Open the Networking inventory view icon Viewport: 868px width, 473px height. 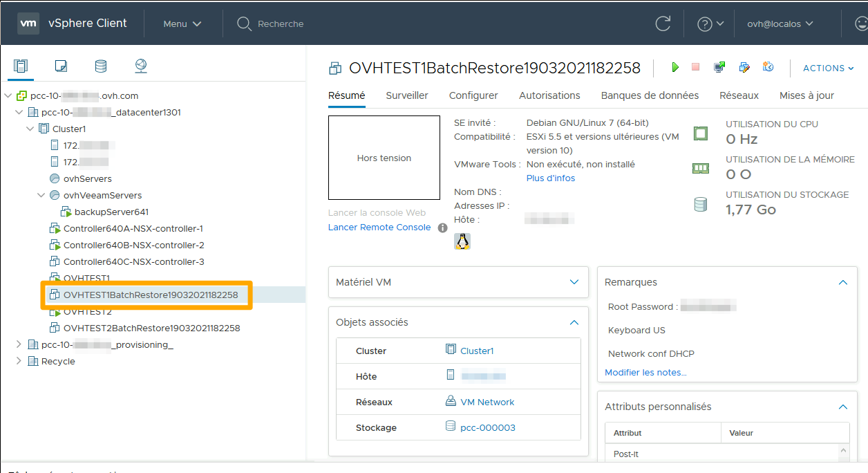[140, 66]
